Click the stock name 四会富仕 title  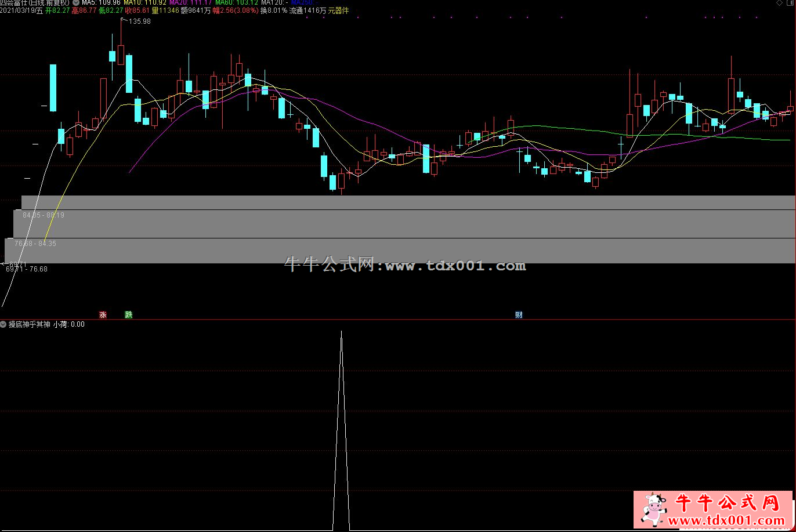(x=14, y=2)
